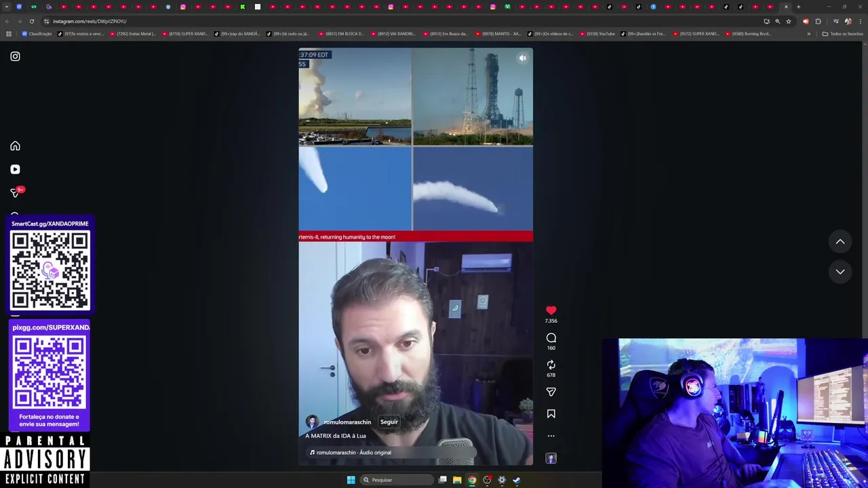This screenshot has width=868, height=488.
Task: Share the reel with the paper plane icon
Action: (x=551, y=392)
